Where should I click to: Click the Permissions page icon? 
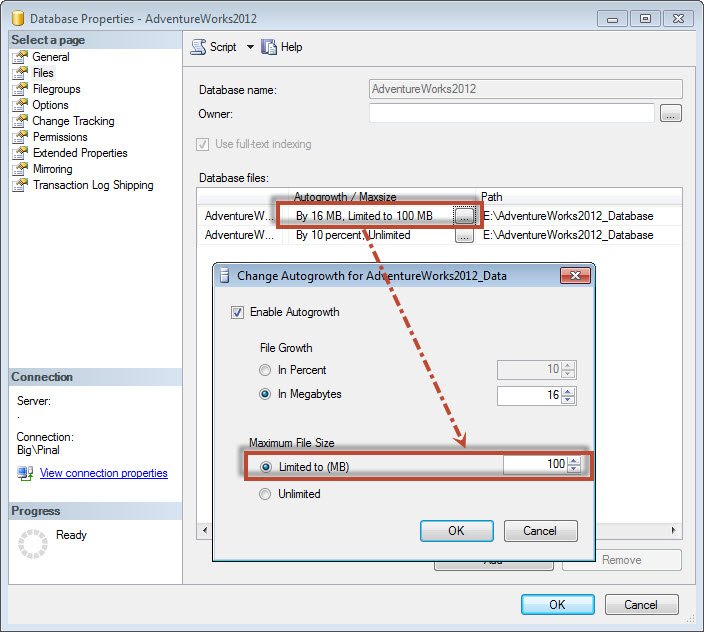[20, 137]
